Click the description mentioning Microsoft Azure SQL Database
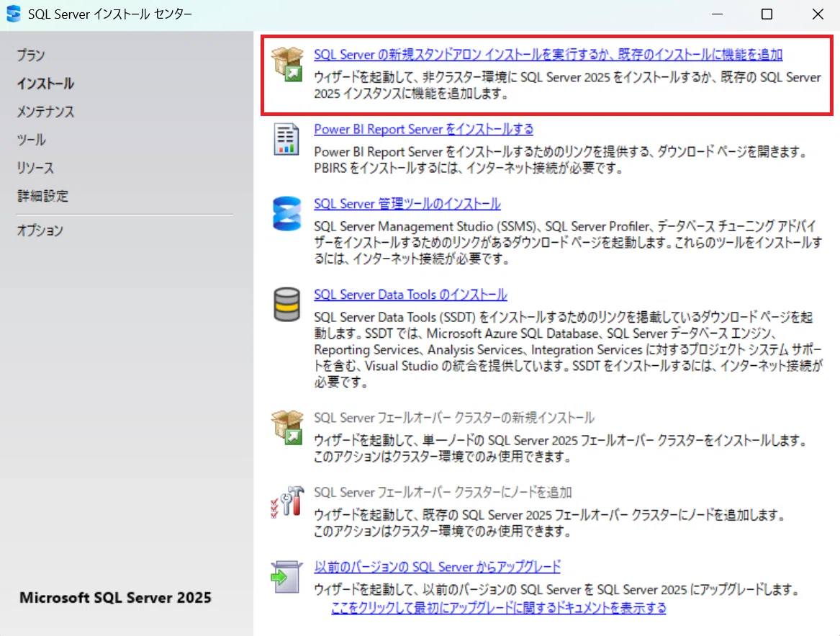The height and width of the screenshot is (636, 840). pos(568,349)
